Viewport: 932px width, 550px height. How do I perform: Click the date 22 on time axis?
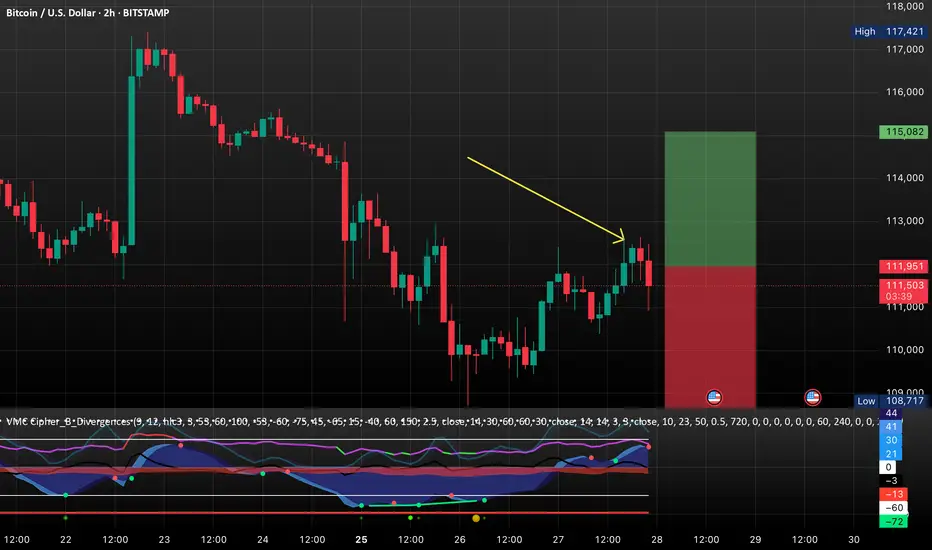click(65, 540)
